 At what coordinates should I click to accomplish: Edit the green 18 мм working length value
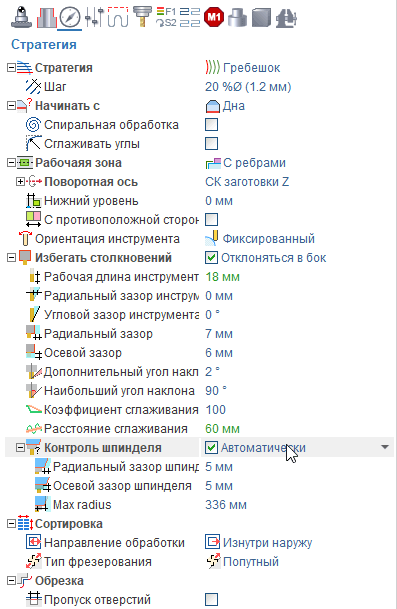pyautogui.click(x=222, y=277)
